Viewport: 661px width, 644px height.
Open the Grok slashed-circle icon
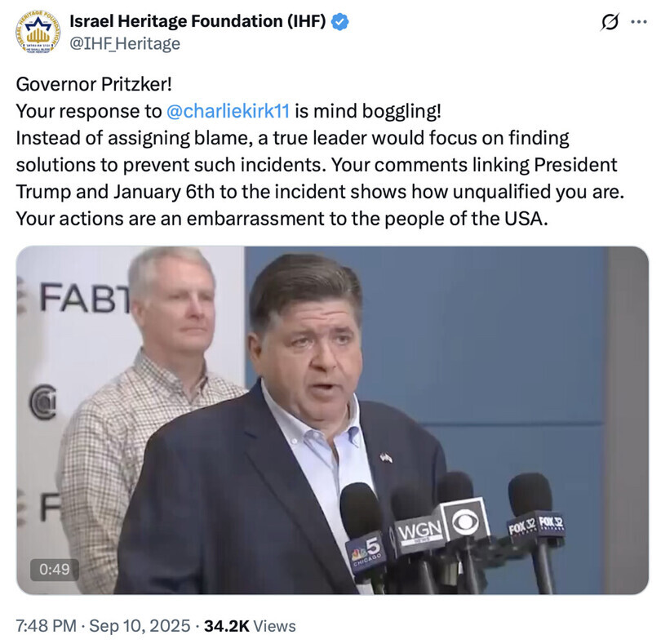609,23
